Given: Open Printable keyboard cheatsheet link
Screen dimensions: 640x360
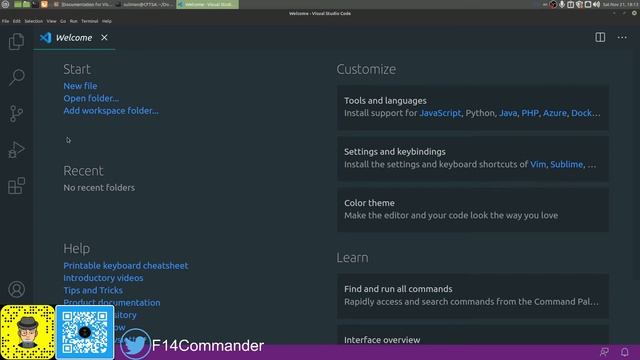Looking at the screenshot, I should tap(126, 265).
